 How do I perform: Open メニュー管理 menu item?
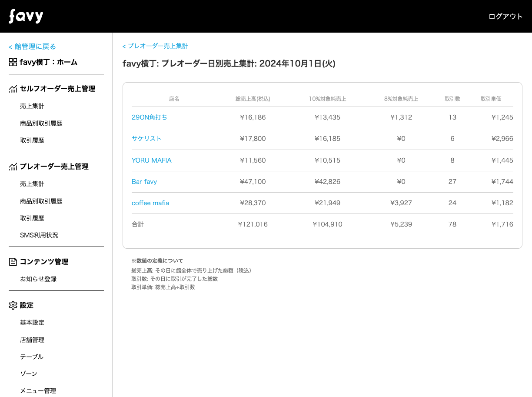coord(38,391)
